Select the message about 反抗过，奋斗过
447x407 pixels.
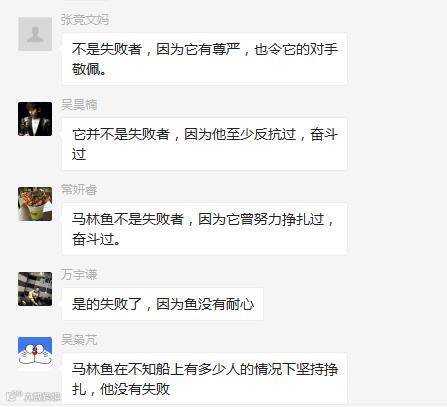click(204, 144)
